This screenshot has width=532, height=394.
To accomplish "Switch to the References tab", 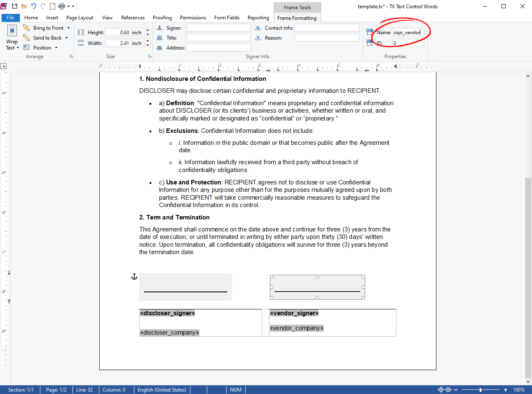I will coord(133,18).
